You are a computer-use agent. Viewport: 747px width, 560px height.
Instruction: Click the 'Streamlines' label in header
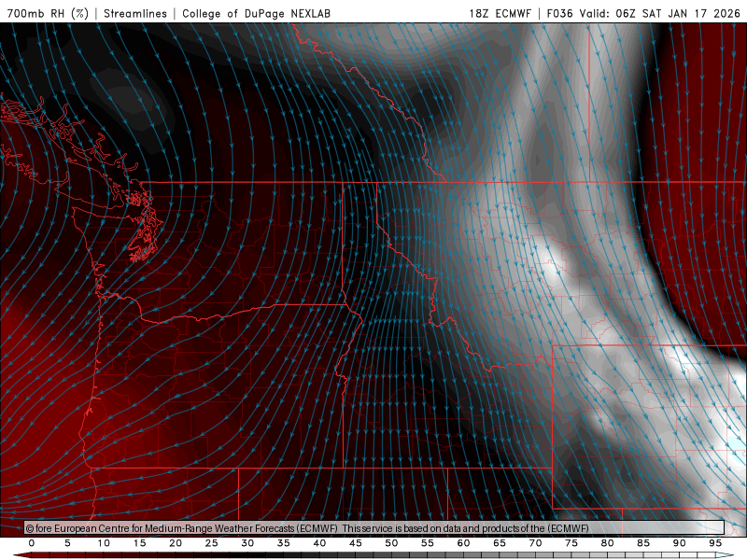(135, 13)
